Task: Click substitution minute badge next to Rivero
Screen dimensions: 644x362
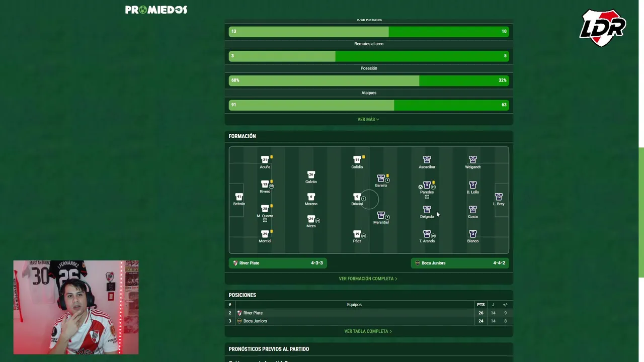Action: pos(271,186)
